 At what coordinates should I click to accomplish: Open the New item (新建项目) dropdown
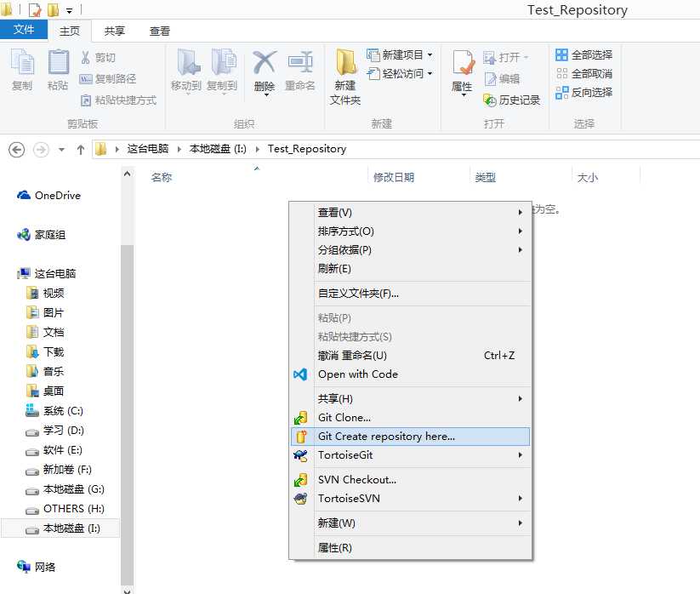coord(400,55)
